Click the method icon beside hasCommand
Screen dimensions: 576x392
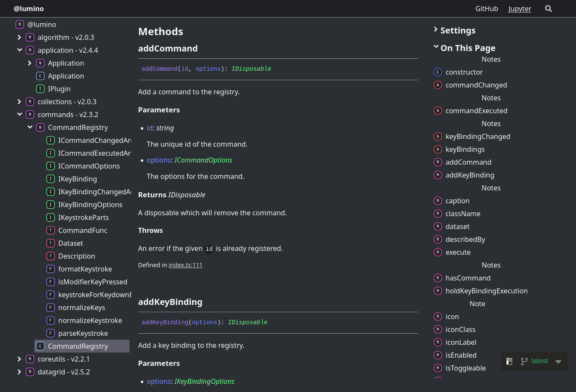click(438, 278)
